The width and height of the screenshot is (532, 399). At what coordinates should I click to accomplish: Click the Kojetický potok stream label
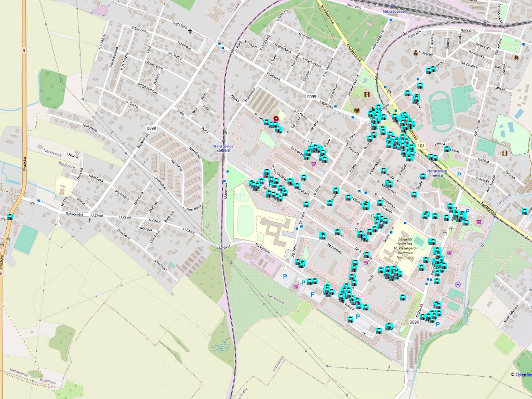pos(467,313)
